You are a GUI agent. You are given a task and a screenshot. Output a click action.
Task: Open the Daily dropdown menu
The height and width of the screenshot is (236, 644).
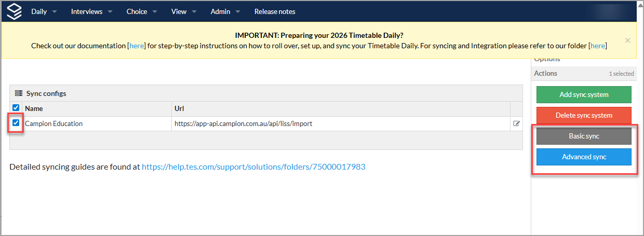(44, 11)
